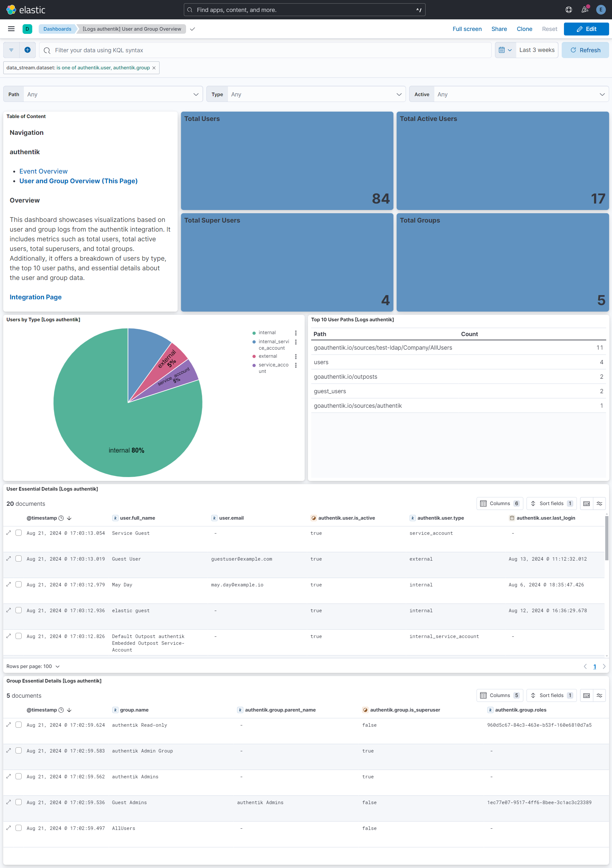Open the filter options menu icon
Viewport: 612px width, 868px height.
tap(11, 50)
